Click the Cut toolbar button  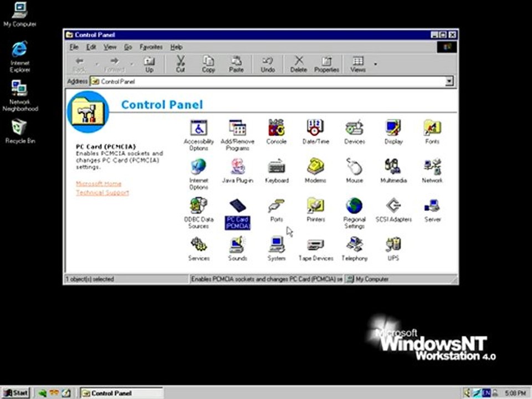(181, 64)
